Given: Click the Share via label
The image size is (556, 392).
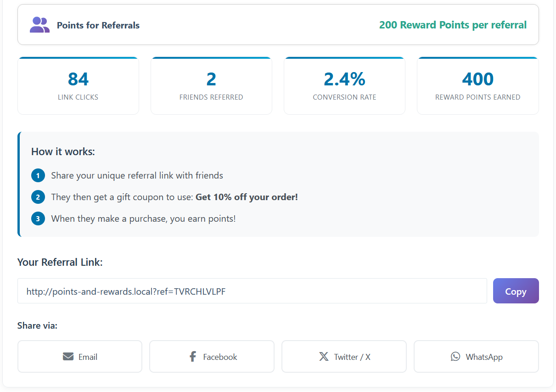Looking at the screenshot, I should coord(37,325).
